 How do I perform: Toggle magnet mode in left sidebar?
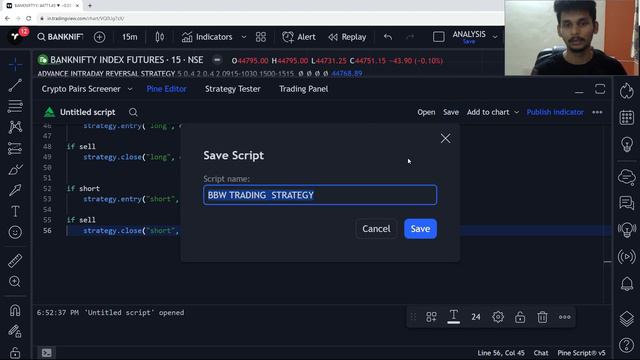[x=15, y=310]
